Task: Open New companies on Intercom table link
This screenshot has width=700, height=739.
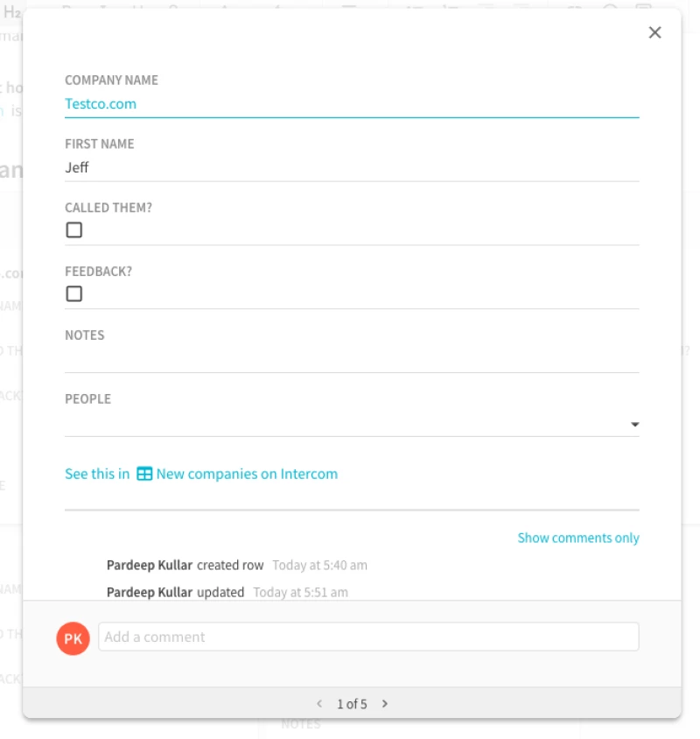Action: point(247,474)
